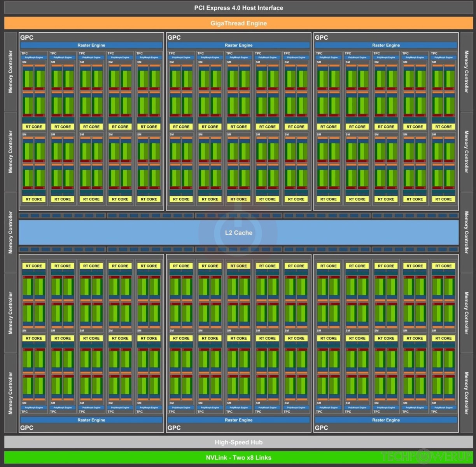476x467 pixels.
Task: Click the GPC label of the top-middle cluster
Action: pos(174,38)
